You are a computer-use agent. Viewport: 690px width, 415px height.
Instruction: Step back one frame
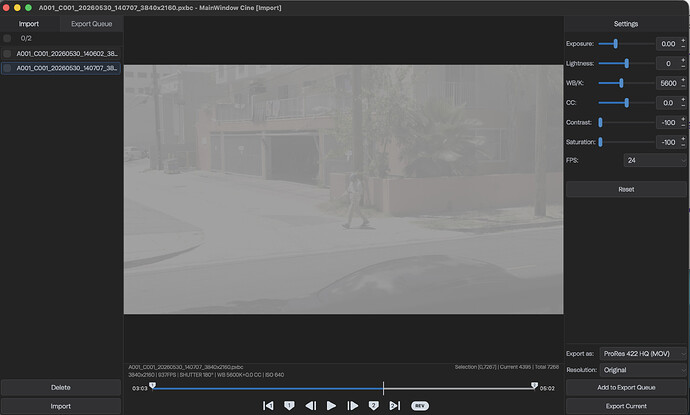(310, 405)
